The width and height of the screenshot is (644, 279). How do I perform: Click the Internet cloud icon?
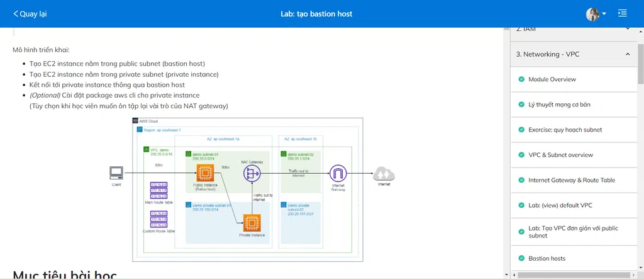click(x=384, y=174)
